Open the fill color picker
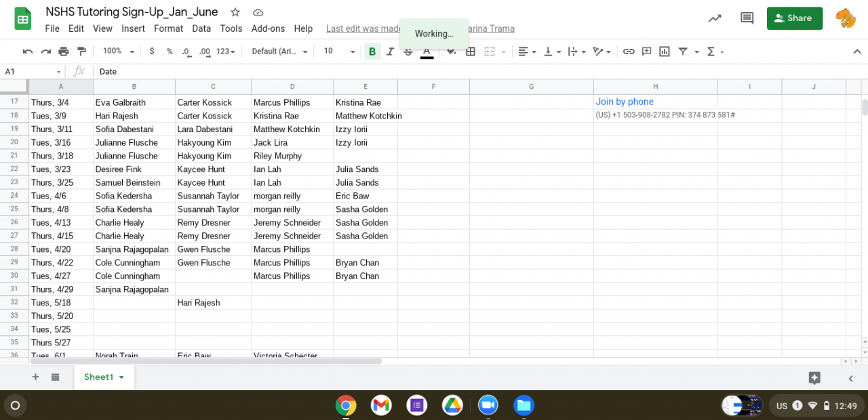This screenshot has width=868, height=420. pos(452,51)
